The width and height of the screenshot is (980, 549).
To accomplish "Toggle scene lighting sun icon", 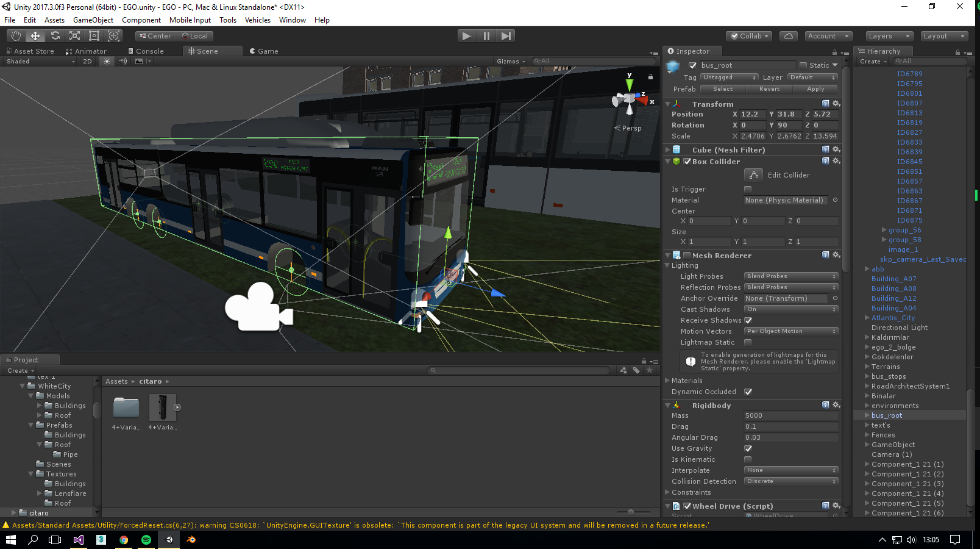I will tap(107, 61).
